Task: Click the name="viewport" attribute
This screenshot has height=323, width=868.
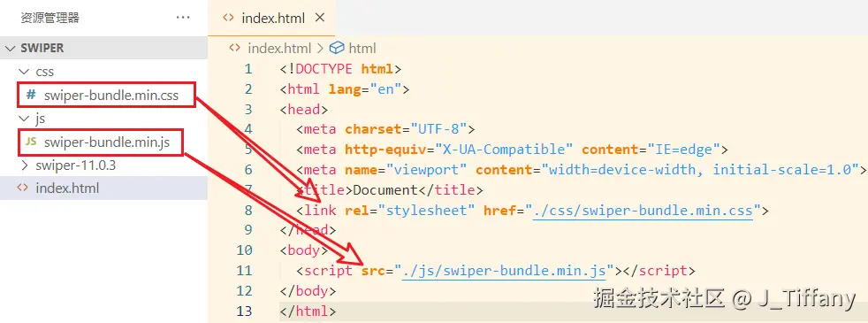Action: 406,170
